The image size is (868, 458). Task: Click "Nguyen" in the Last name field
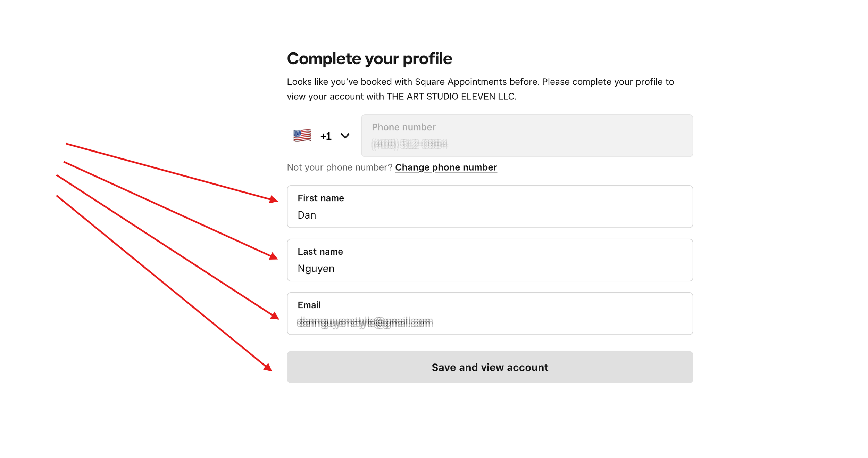pos(316,269)
